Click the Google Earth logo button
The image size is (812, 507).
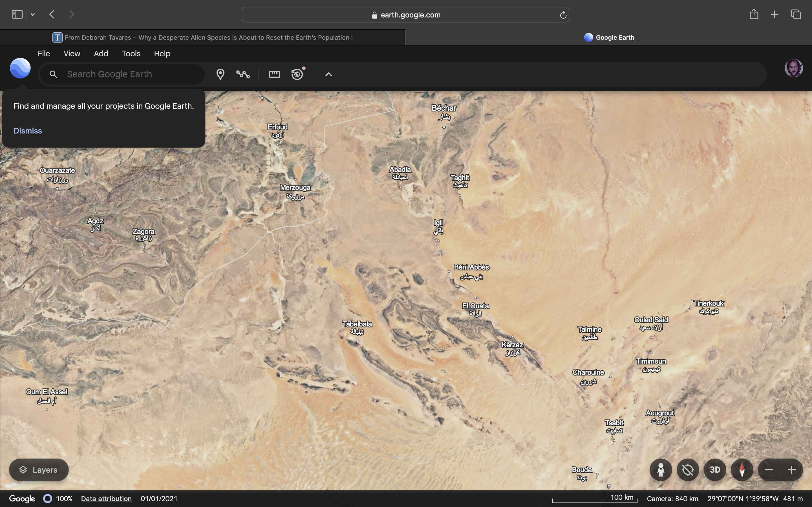pyautogui.click(x=20, y=68)
